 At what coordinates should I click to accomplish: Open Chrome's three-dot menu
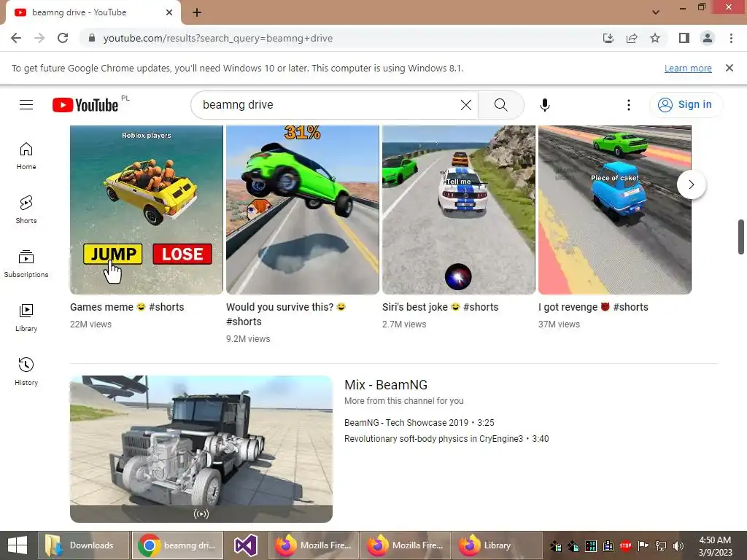tap(731, 38)
